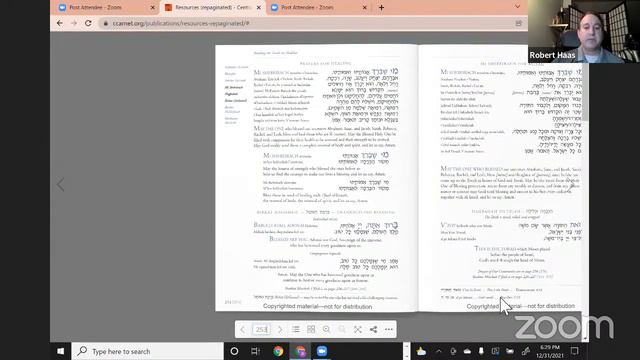Open Task View on taskbar
The image size is (640, 360).
[x=256, y=351]
